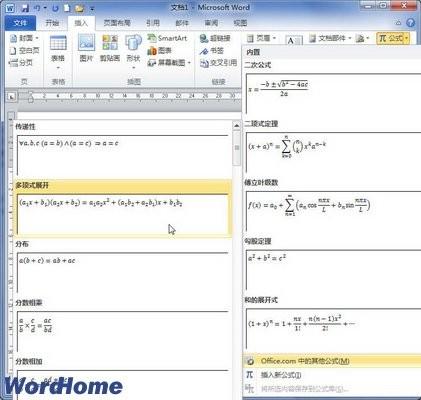421x400 pixels.
Task: Click the Word help question mark icon
Action: [x=411, y=23]
